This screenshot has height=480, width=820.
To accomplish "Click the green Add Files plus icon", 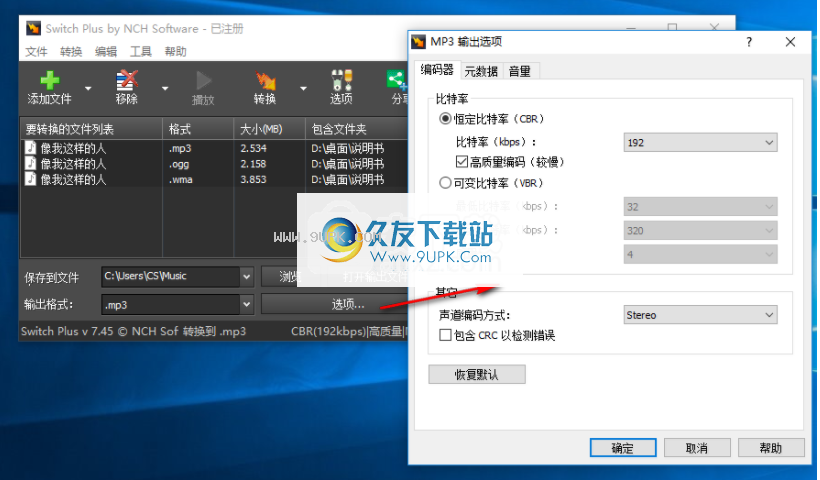I will 50,81.
